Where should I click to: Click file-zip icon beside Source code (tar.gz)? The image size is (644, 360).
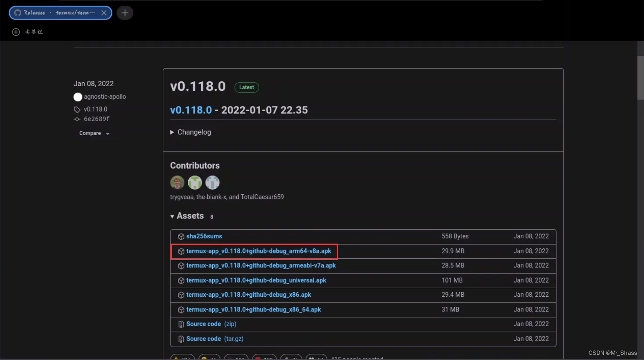181,339
